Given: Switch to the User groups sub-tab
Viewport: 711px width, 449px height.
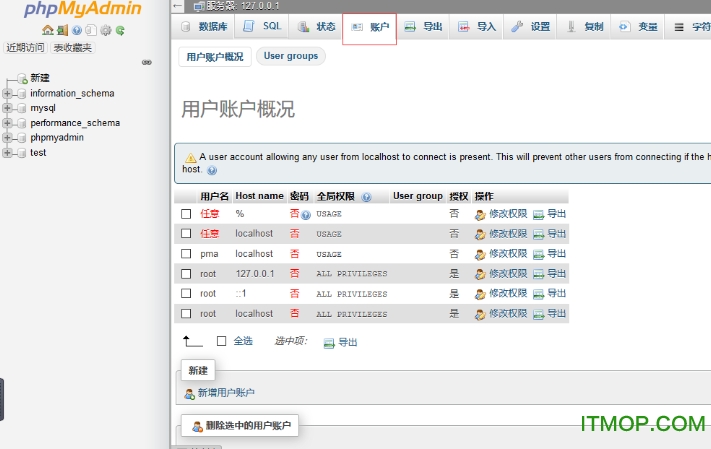Looking at the screenshot, I should tap(291, 56).
